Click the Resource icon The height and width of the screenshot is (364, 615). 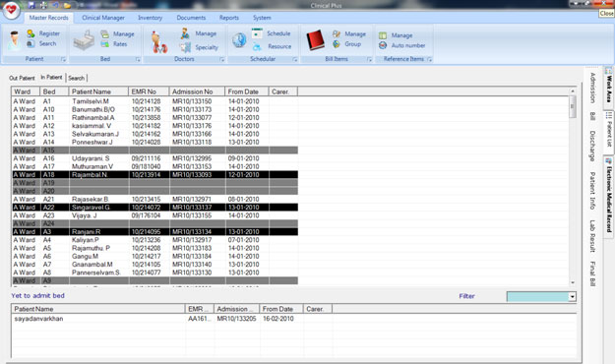(257, 46)
